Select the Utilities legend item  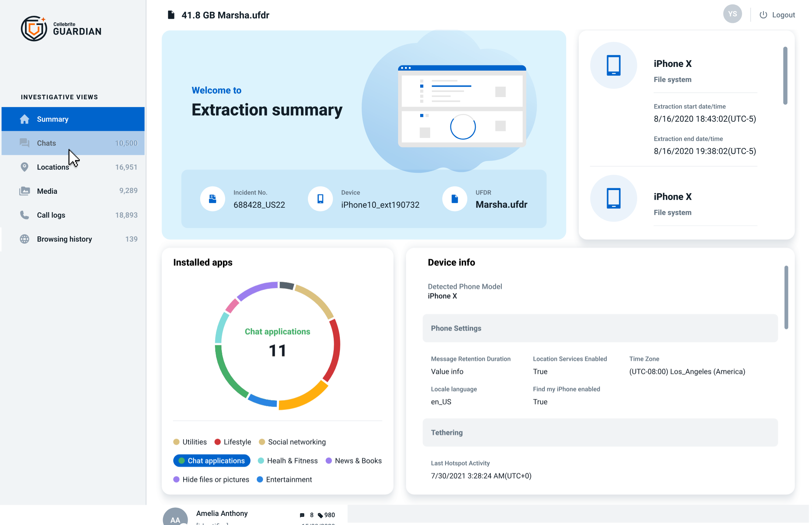pyautogui.click(x=190, y=442)
